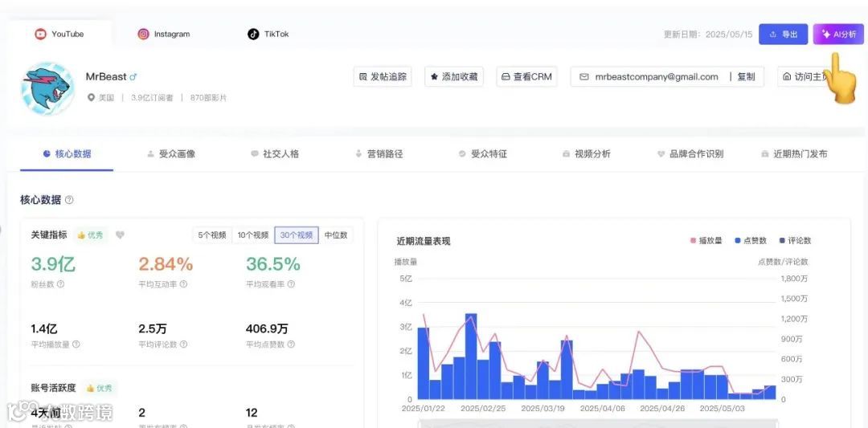Toggle the 评论数 legend series

(x=795, y=241)
